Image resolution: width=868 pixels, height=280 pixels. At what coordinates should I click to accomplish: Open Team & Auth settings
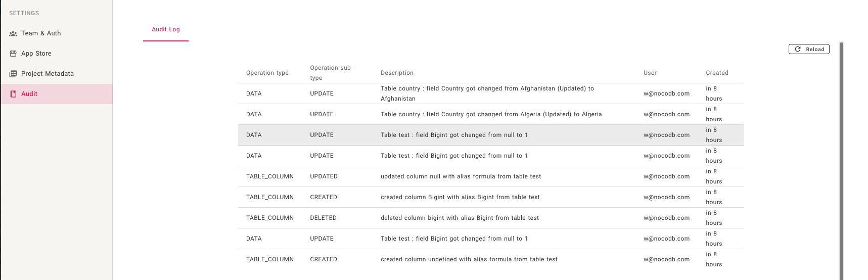(57, 33)
